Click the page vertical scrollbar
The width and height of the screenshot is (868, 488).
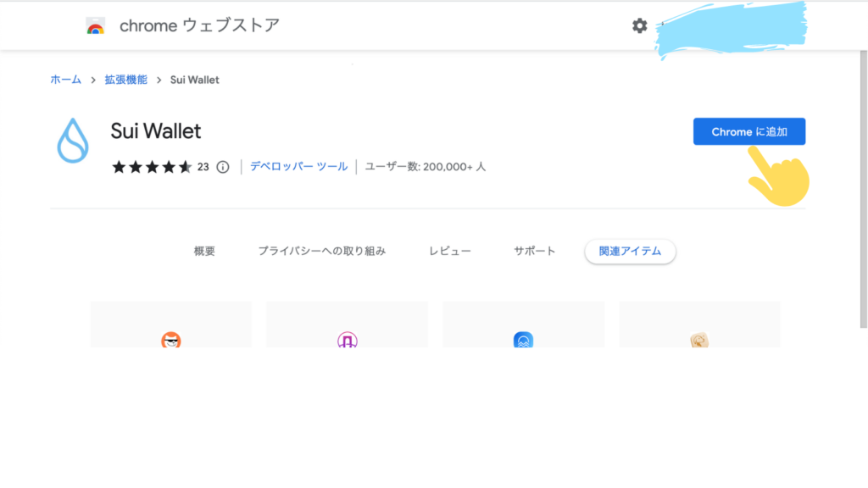[864, 189]
